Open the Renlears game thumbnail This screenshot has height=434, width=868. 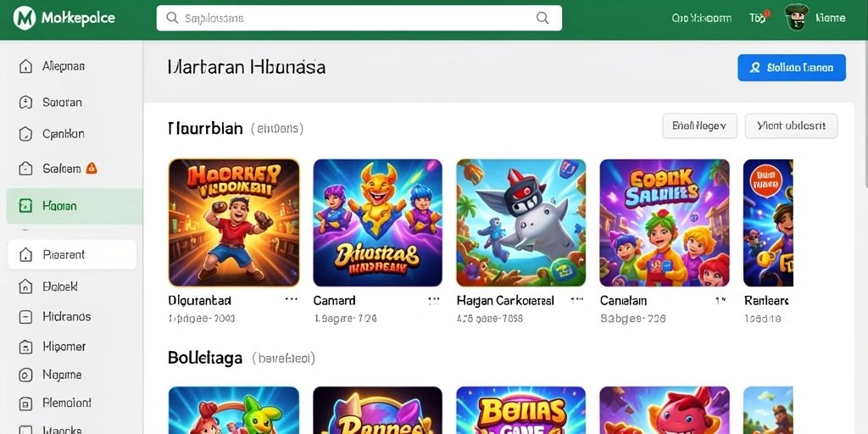(768, 223)
